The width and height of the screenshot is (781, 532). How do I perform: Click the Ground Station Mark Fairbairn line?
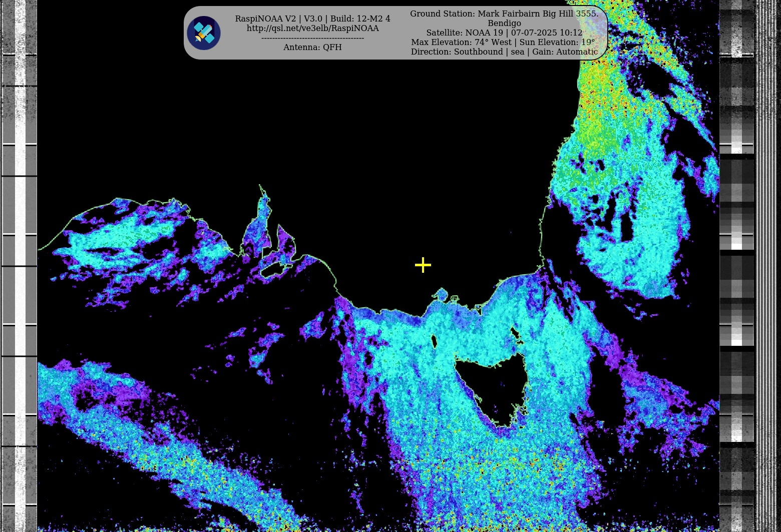[x=504, y=14]
